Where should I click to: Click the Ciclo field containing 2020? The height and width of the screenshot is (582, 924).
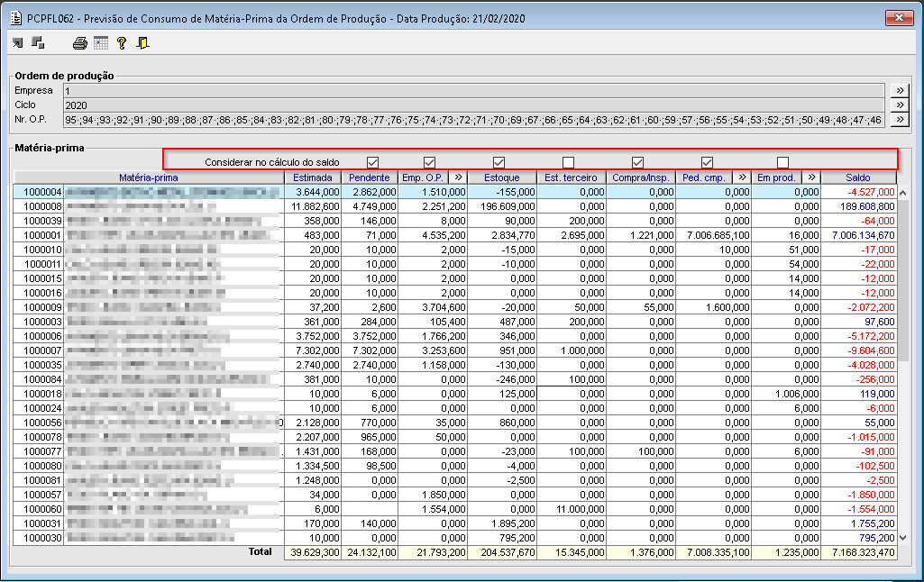coord(474,105)
